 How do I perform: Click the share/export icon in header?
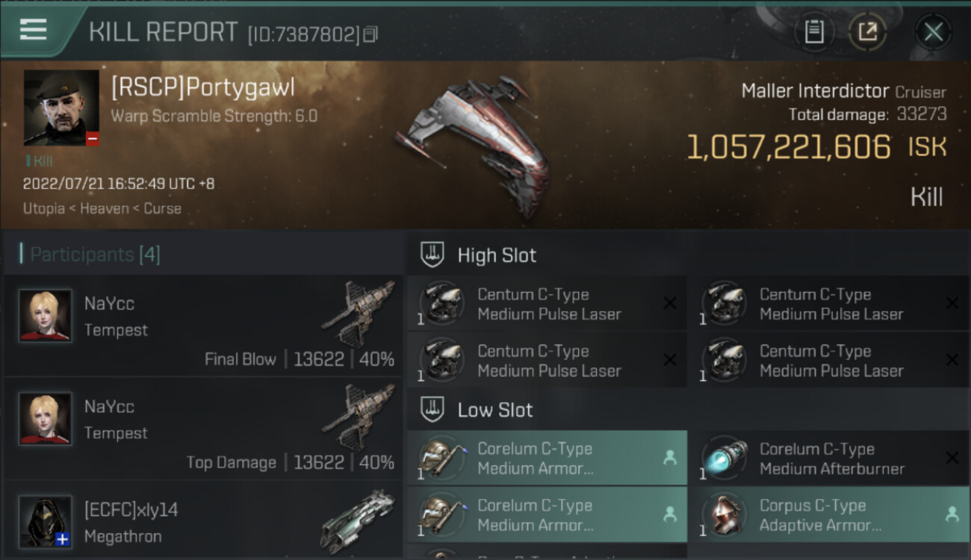867,32
